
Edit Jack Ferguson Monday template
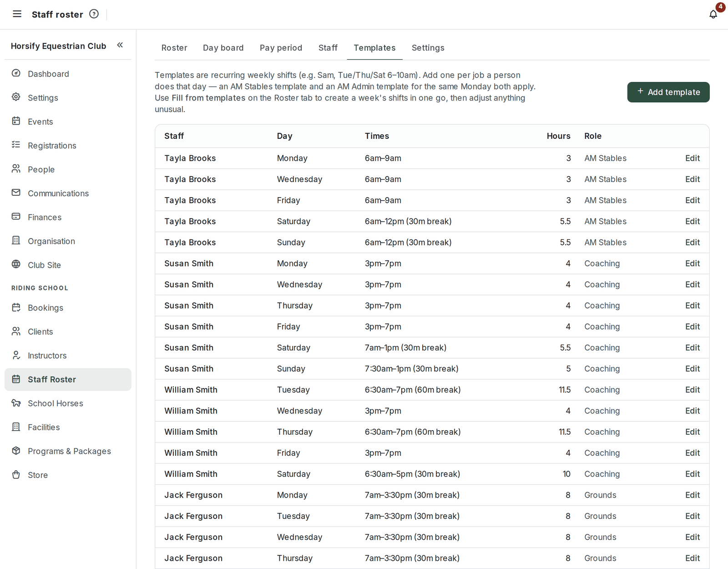click(x=692, y=495)
